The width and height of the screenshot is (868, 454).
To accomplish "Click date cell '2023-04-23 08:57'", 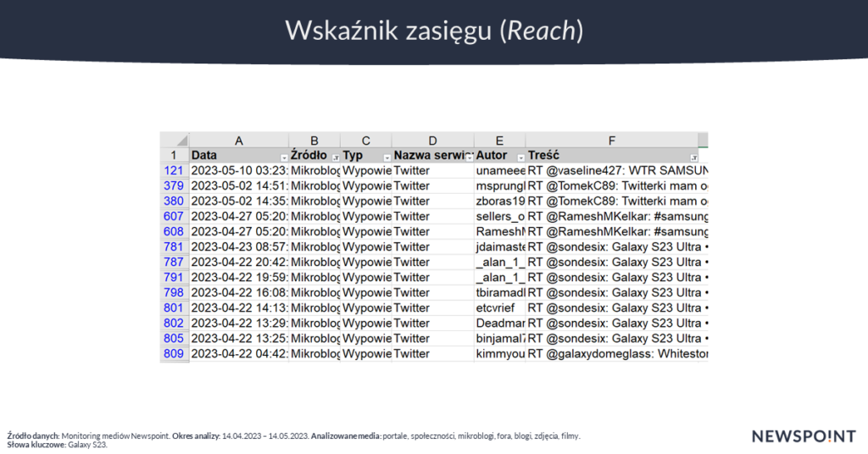I will 238,246.
